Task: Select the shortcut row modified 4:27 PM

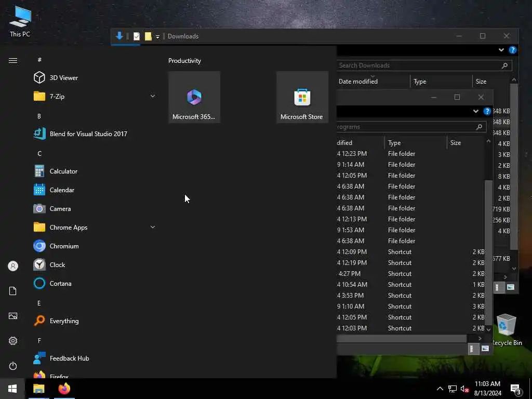Action: click(x=410, y=274)
